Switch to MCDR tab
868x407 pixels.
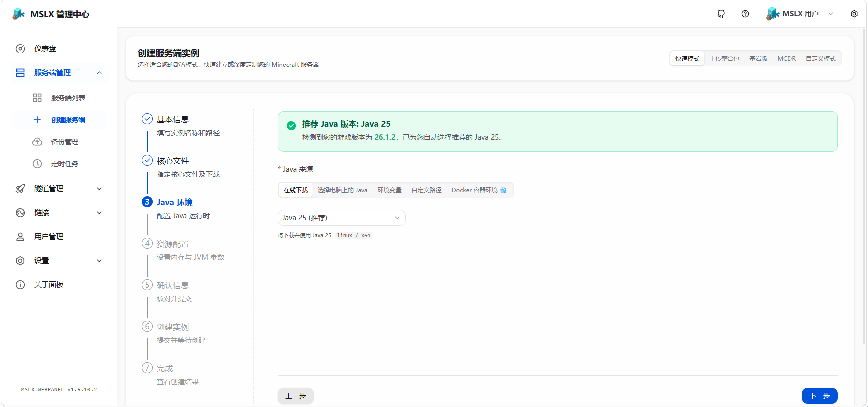[x=786, y=59]
